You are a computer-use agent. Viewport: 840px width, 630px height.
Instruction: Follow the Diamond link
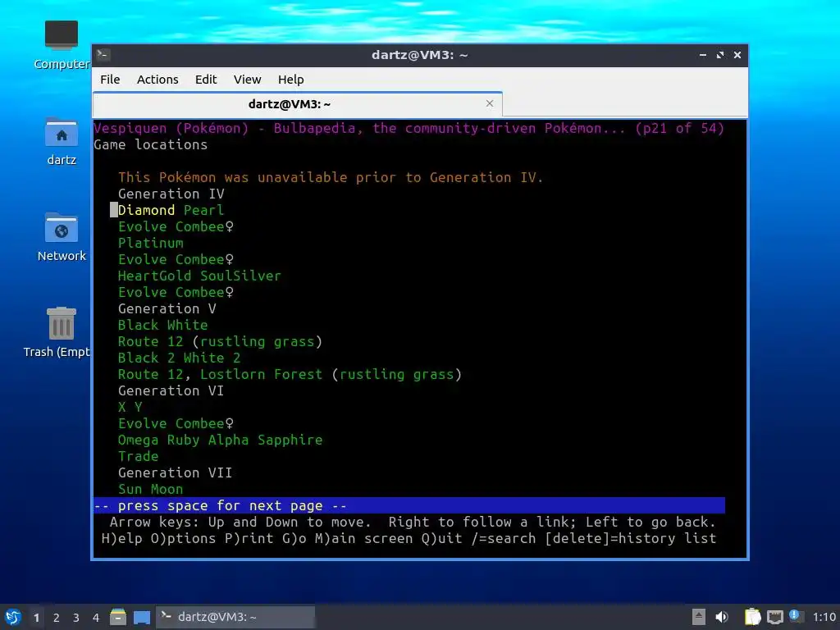[x=146, y=210]
